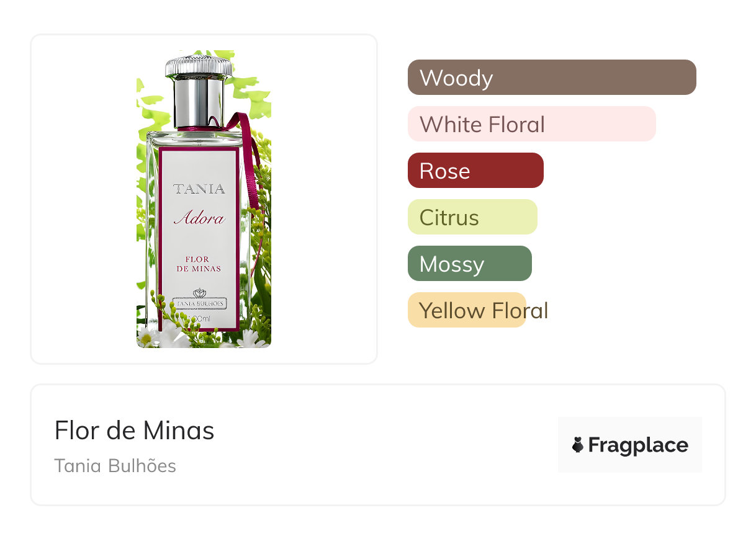Screen dimensions: 756x536
Task: Click the crown crest on the bottle label
Action: point(199,293)
